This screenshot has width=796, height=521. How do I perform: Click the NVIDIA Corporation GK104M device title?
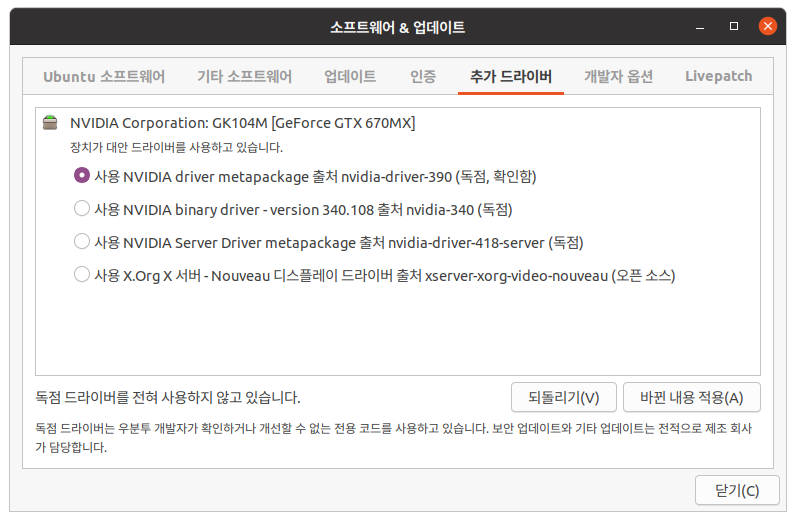point(243,123)
